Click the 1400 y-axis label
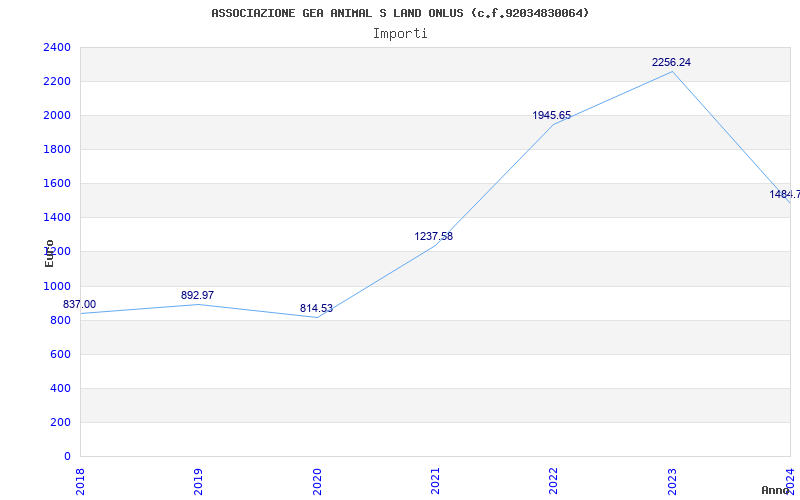The width and height of the screenshot is (800, 500). pyautogui.click(x=57, y=218)
